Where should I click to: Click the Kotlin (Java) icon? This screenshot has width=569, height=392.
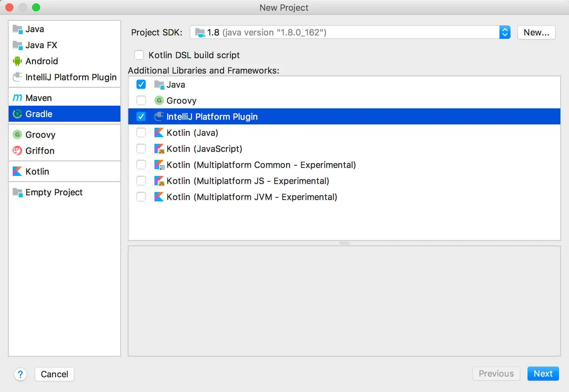click(159, 132)
